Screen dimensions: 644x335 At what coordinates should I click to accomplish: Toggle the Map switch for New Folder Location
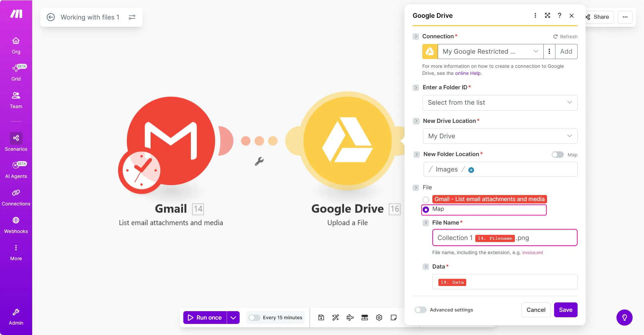pos(558,154)
